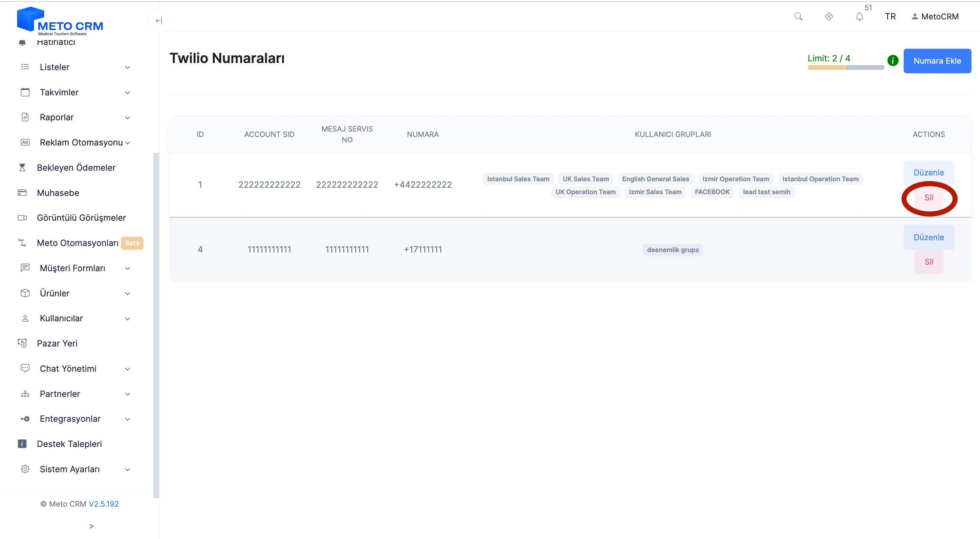This screenshot has width=980, height=539.
Task: Delete number +17111111 with Sil
Action: [x=929, y=262]
